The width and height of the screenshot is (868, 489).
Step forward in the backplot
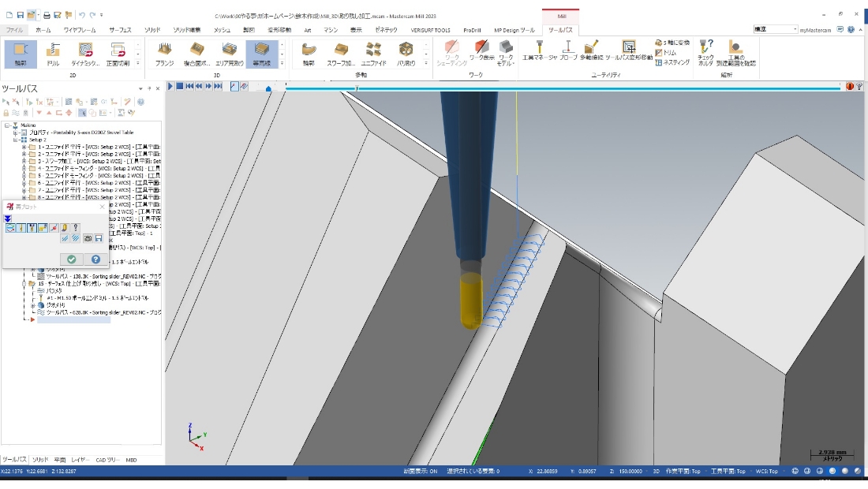208,86
